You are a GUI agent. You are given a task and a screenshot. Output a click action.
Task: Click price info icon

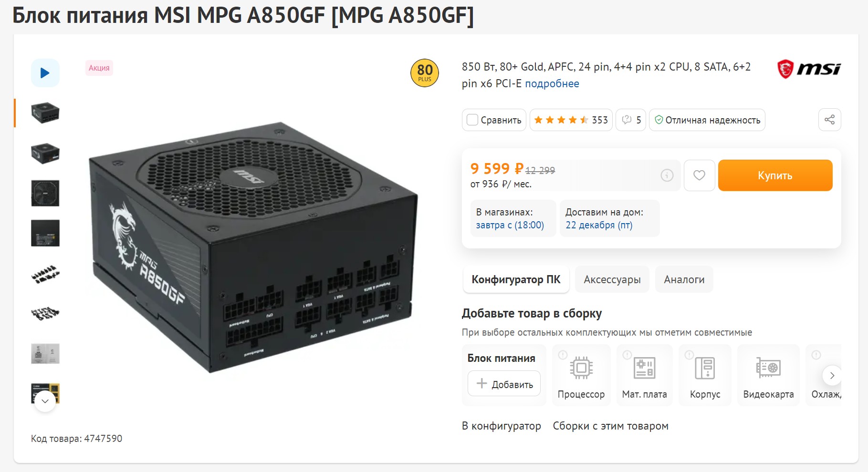click(x=667, y=175)
